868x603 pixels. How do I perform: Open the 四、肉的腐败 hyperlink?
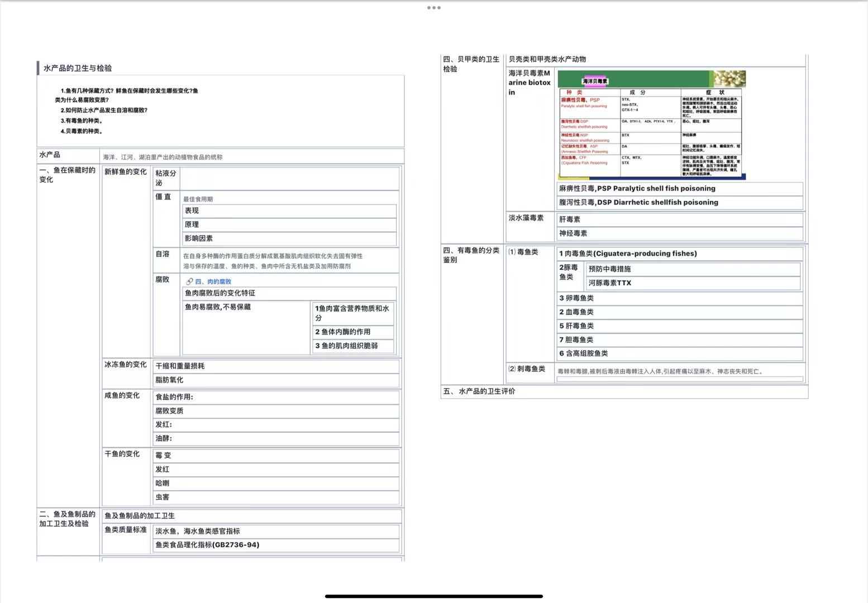click(x=213, y=282)
